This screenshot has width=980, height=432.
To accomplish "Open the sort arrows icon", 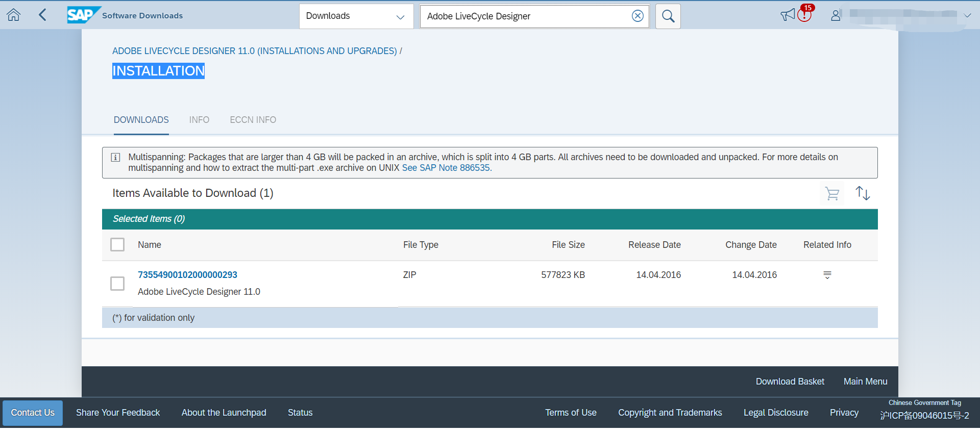I will [x=863, y=193].
